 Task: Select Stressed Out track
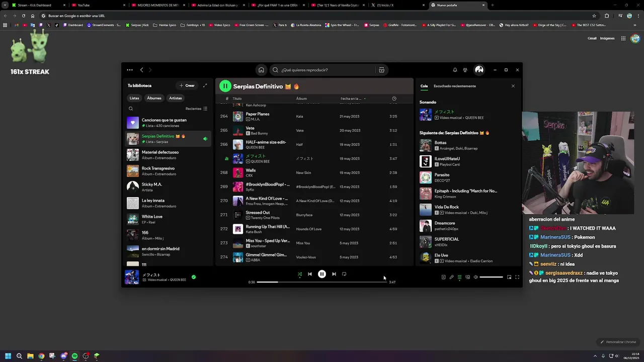coord(314,215)
